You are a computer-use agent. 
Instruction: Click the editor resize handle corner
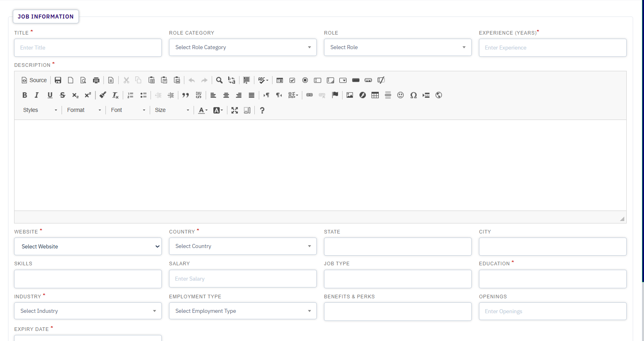(x=622, y=219)
